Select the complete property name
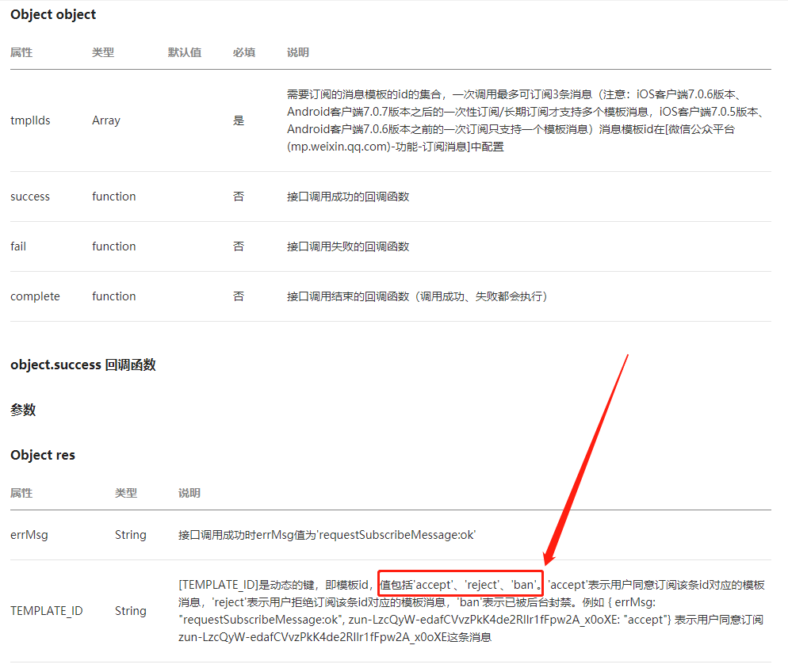This screenshot has height=672, width=788. point(35,296)
